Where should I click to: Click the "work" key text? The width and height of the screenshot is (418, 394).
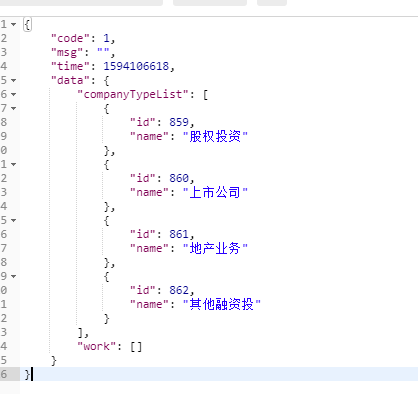coord(96,346)
